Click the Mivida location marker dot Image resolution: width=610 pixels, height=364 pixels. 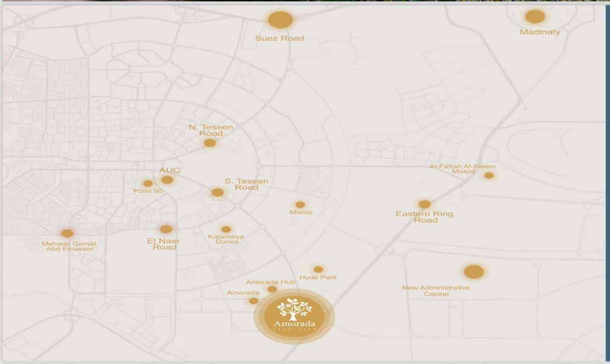(300, 205)
